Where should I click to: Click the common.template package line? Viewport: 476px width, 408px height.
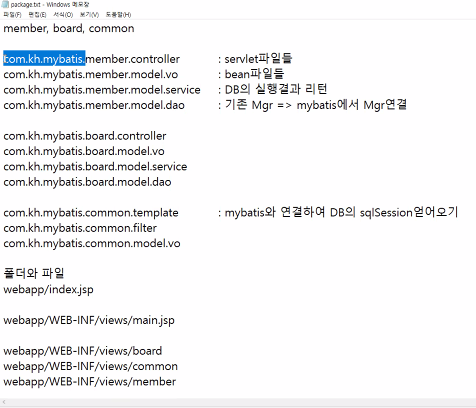(91, 212)
